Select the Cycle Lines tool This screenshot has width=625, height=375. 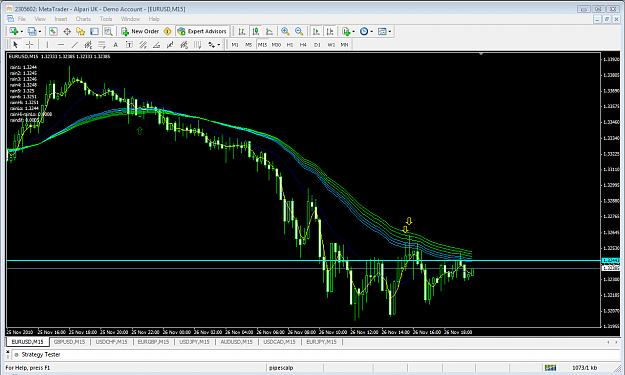point(198,45)
